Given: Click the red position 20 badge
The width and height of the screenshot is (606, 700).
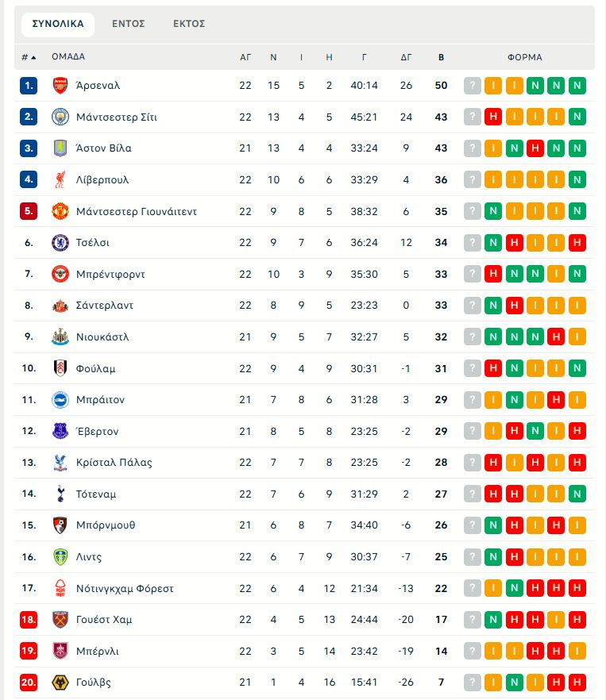Looking at the screenshot, I should [x=29, y=683].
